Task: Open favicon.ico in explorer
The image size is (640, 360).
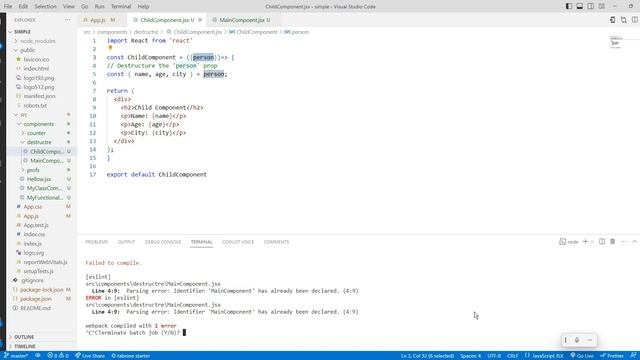Action: [36, 59]
